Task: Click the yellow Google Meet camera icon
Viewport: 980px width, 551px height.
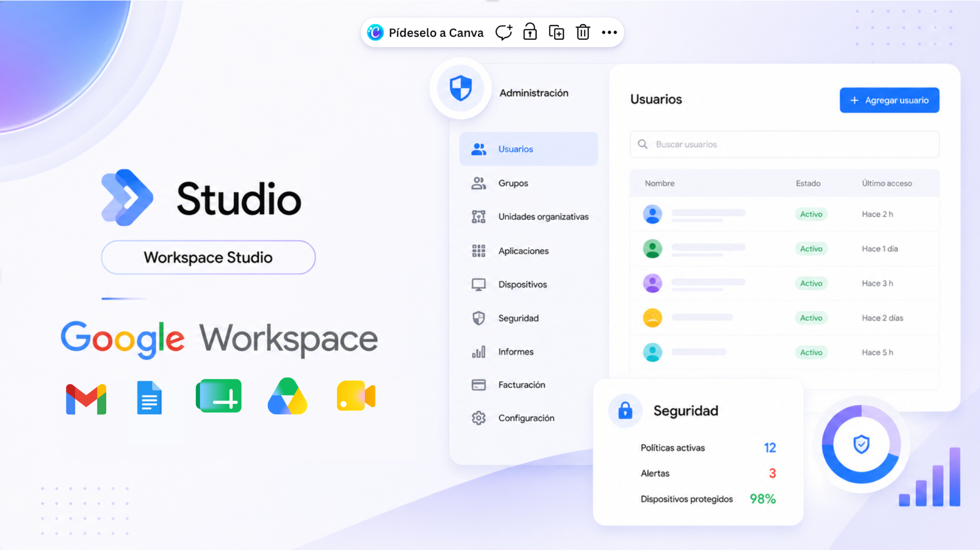Action: click(x=356, y=396)
